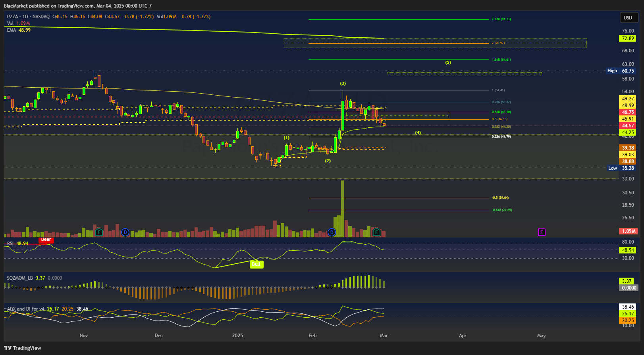Click the EMA indicator legend label
The image size is (644, 355).
click(12, 30)
